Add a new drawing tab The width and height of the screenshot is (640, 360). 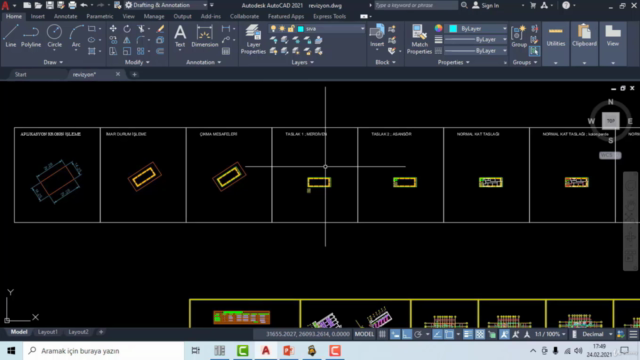[134, 74]
